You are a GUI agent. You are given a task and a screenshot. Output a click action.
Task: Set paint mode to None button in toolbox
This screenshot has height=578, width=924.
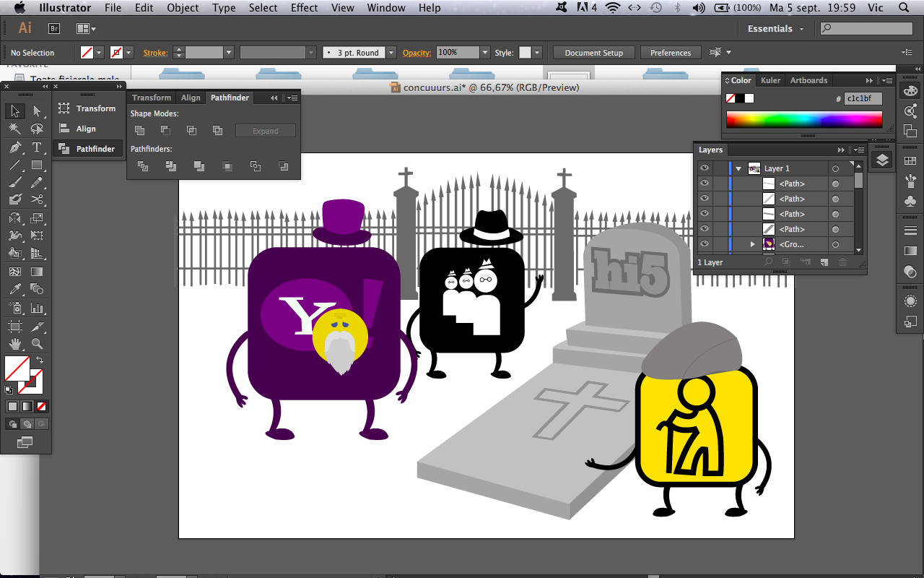42,406
